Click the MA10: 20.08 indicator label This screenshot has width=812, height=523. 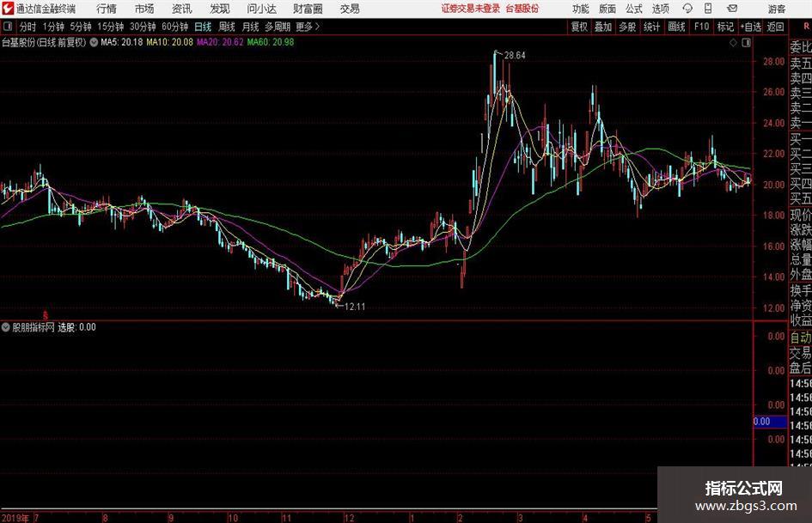(x=170, y=42)
